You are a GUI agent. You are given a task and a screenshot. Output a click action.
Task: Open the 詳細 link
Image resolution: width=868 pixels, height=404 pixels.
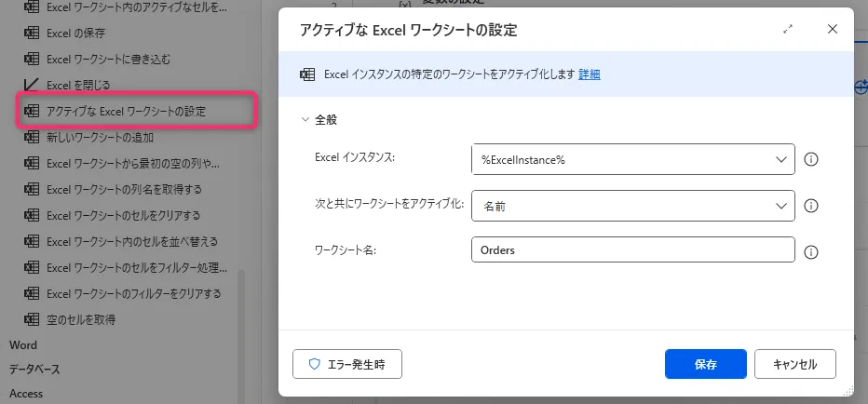pyautogui.click(x=589, y=74)
